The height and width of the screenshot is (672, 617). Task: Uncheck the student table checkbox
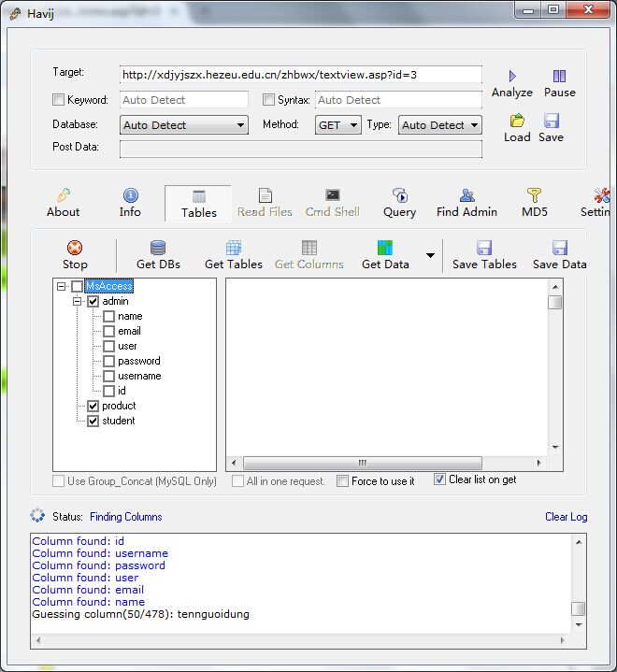[x=93, y=421]
